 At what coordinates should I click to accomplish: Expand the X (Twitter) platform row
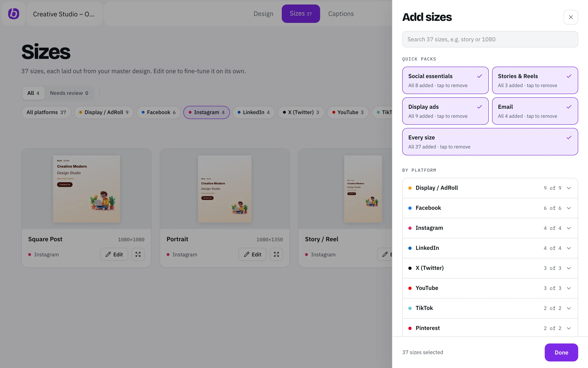click(490, 268)
